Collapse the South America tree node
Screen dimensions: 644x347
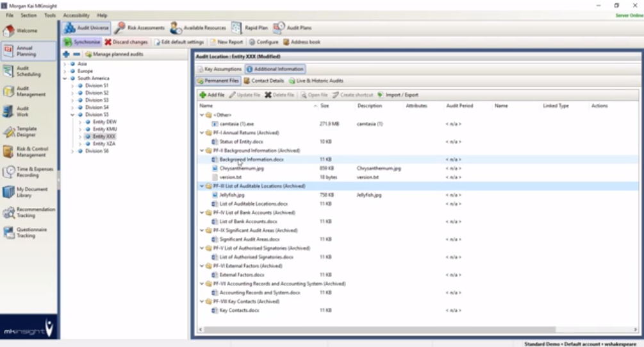65,78
